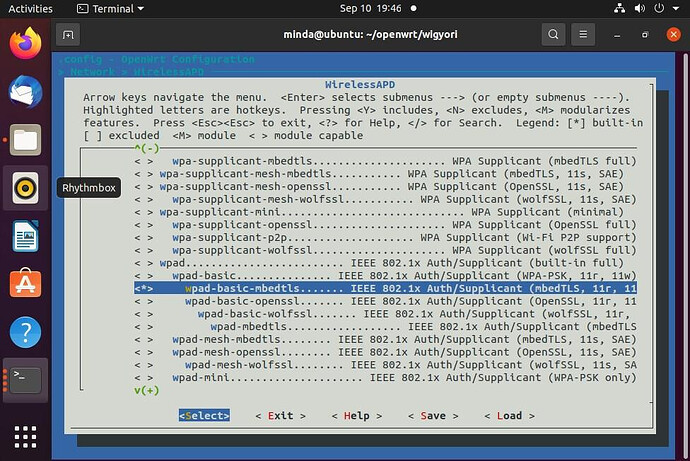The image size is (690, 461).
Task: Select the wpad-mbedtls entry
Action: pyautogui.click(x=385, y=327)
